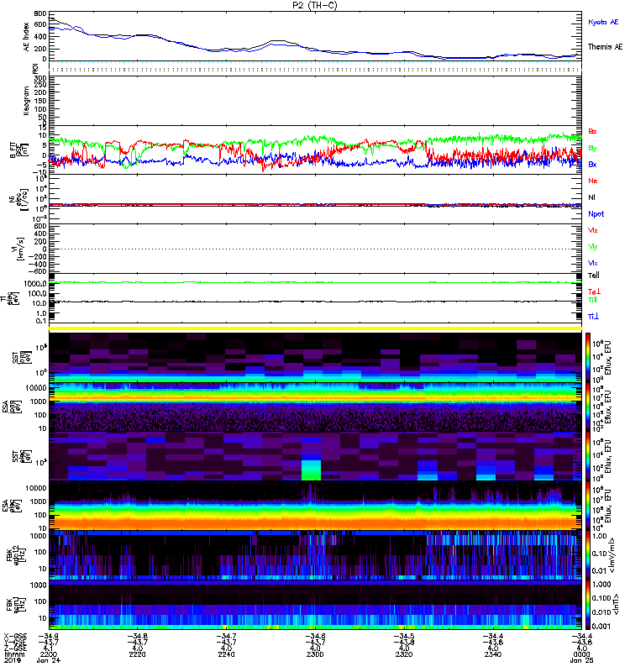Viewport: 630px width, 672px height.
Task: Select the Jan 24 date label
Action: pos(49,660)
